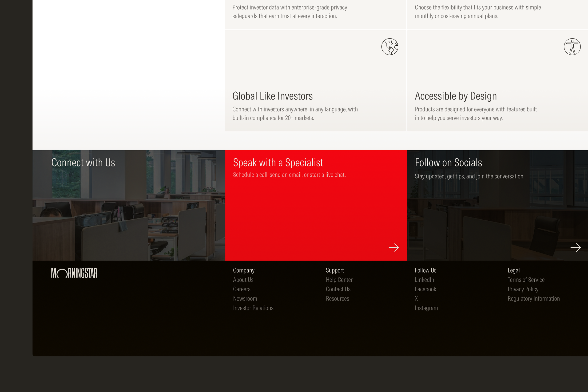Visit Investor Relations page
Image resolution: width=588 pixels, height=392 pixels.
pyautogui.click(x=253, y=308)
